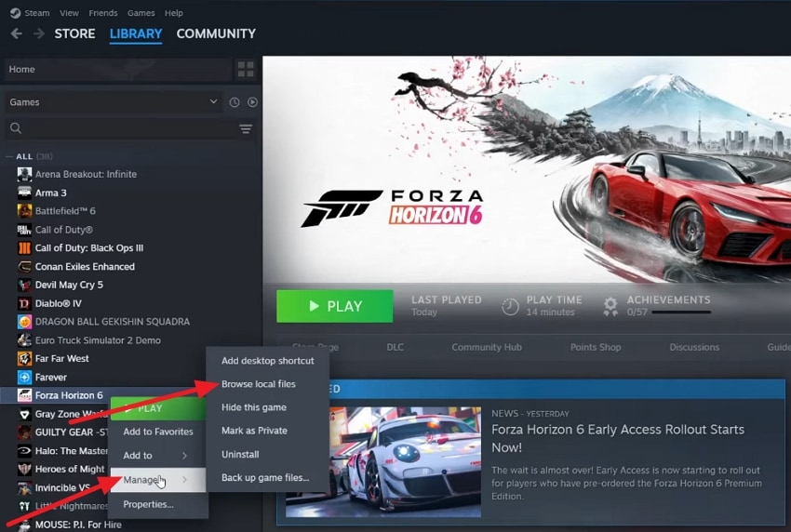
Task: Expand the Manage submenu
Action: (156, 480)
